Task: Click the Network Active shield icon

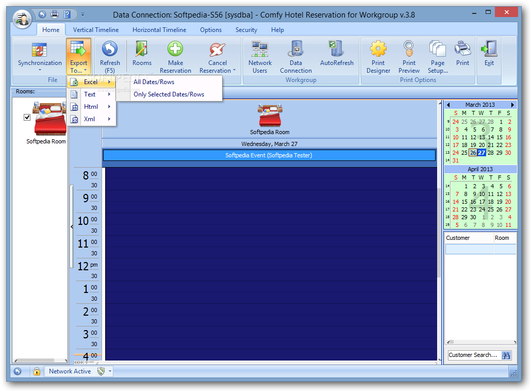Action: click(x=101, y=371)
